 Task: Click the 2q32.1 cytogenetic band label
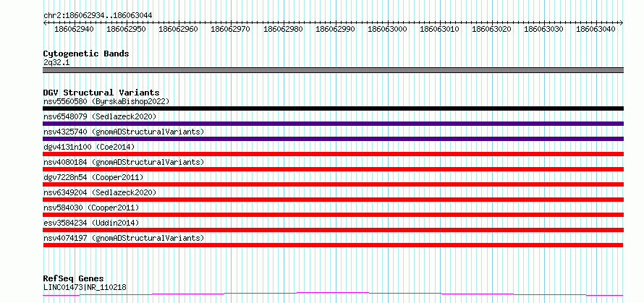tap(56, 63)
